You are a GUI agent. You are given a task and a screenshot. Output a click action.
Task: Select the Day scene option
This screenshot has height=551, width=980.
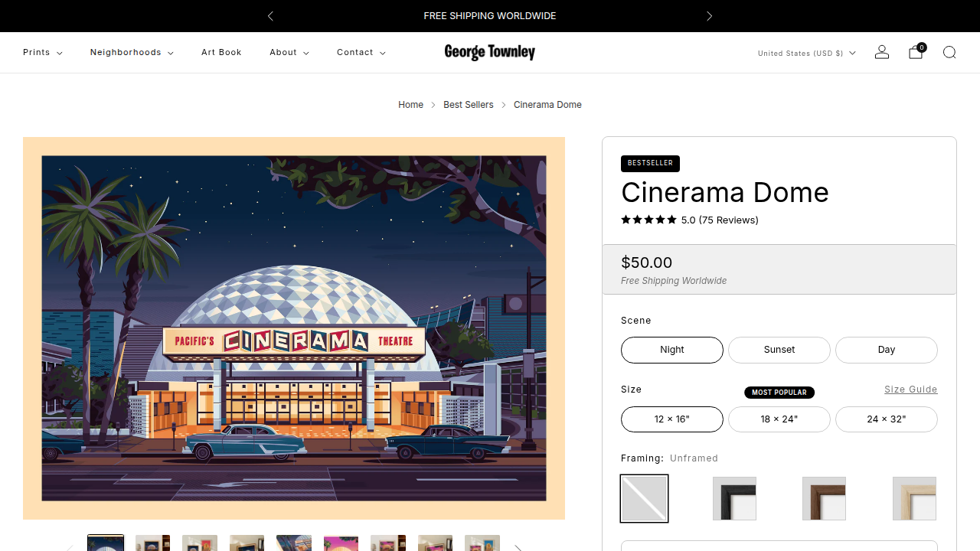point(887,350)
